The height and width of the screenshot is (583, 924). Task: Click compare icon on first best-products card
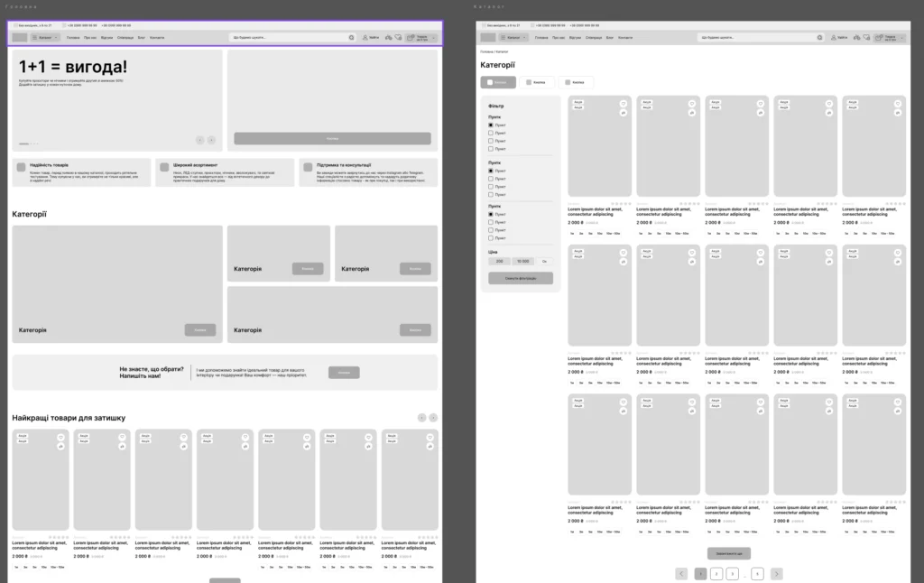pos(60,446)
